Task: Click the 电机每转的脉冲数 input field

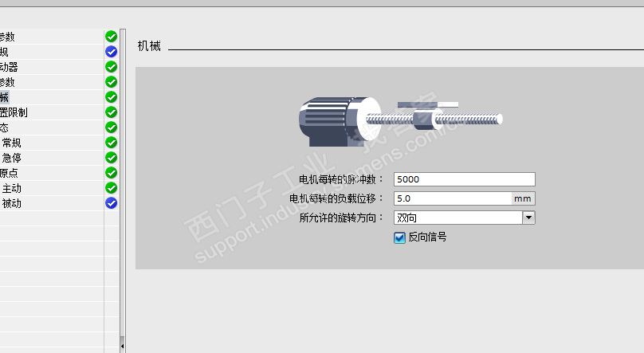Action: click(464, 179)
